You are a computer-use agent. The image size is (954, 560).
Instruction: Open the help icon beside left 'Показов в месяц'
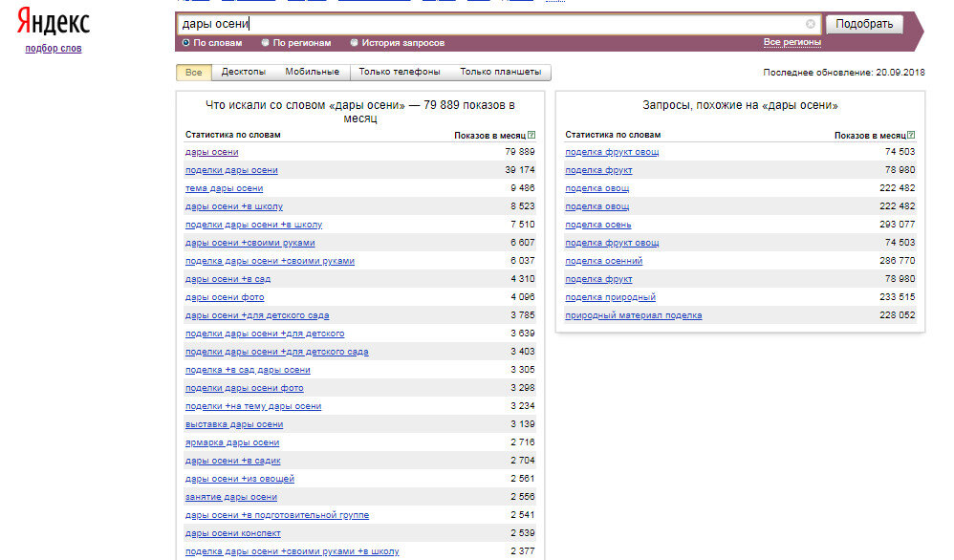pos(531,135)
